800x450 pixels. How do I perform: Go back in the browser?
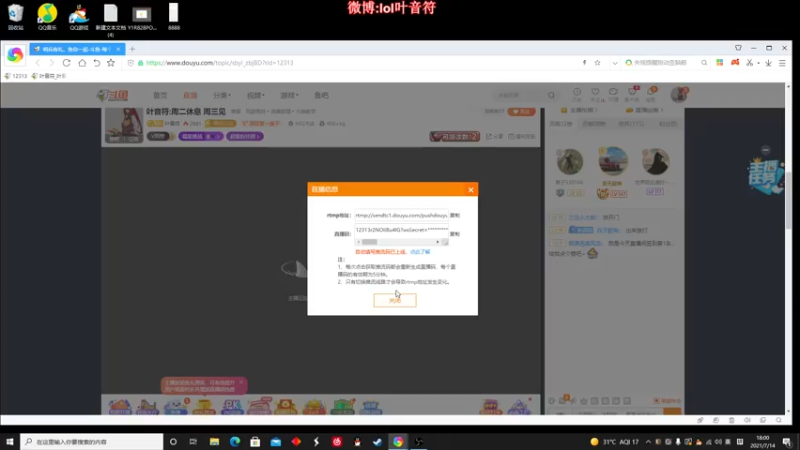click(37, 63)
